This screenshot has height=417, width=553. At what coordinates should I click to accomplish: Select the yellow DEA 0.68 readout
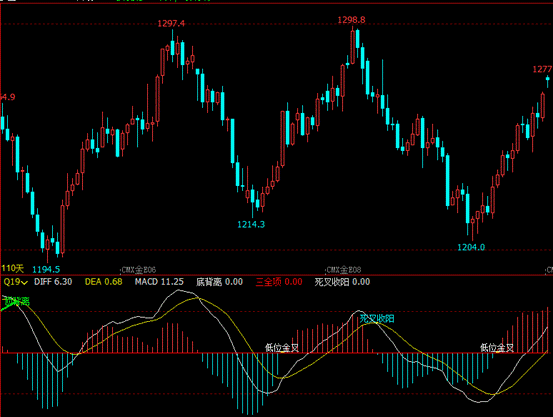point(103,282)
